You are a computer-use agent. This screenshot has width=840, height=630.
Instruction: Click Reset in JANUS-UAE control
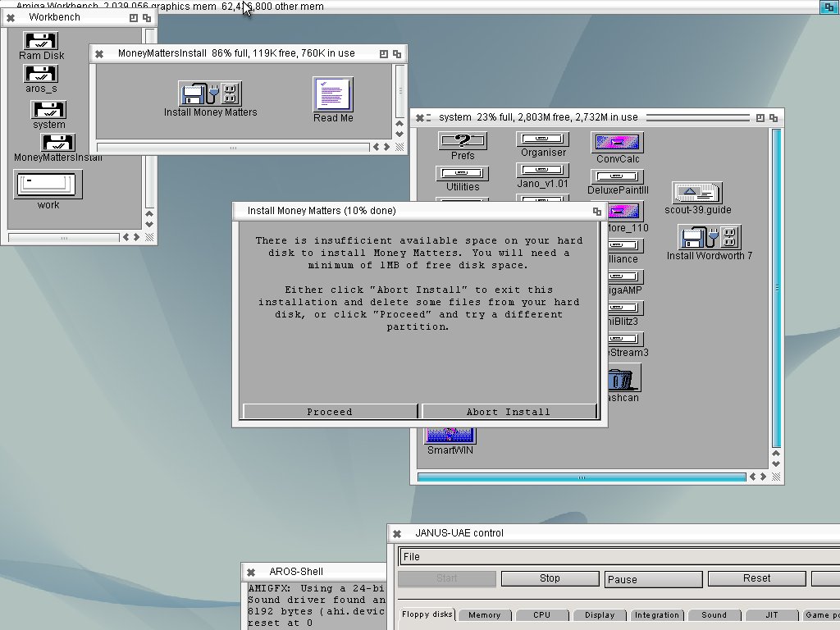point(756,578)
